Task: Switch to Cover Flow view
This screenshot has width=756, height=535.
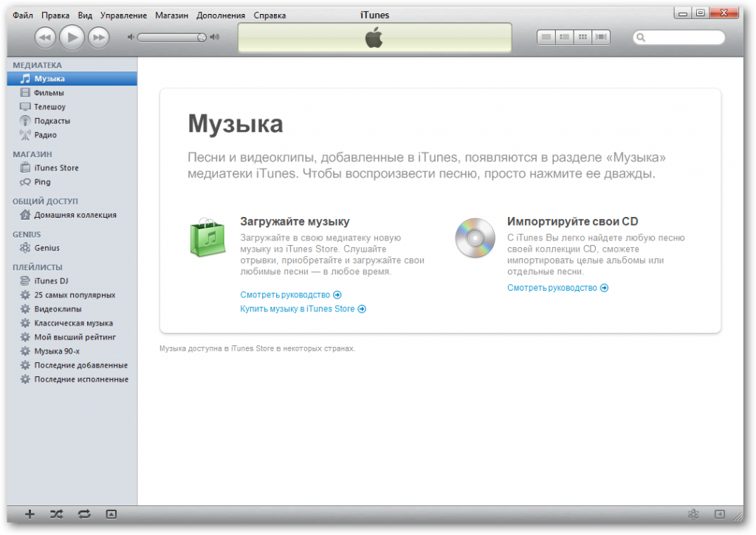Action: tap(602, 36)
